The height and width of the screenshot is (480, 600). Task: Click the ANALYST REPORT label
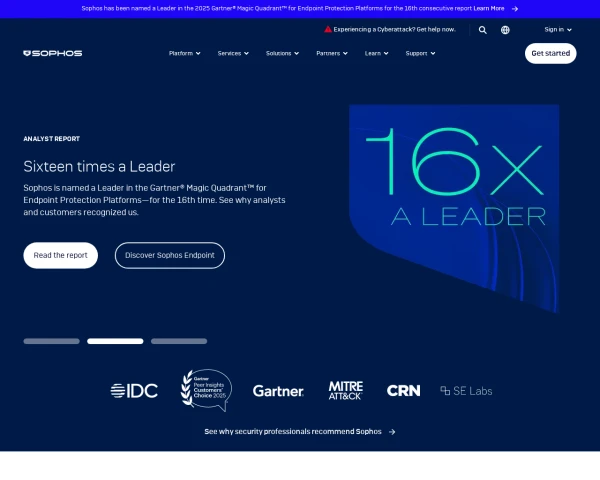[x=52, y=139]
